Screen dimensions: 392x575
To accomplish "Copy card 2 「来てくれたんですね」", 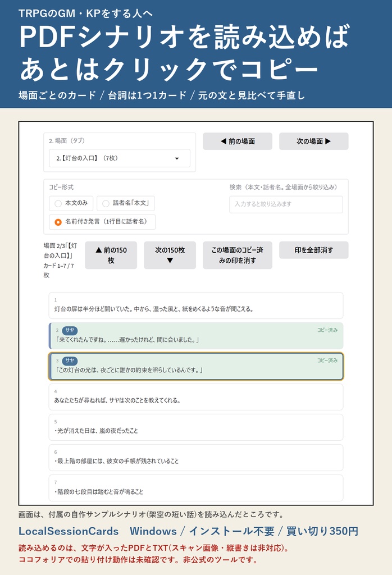I will [196, 336].
